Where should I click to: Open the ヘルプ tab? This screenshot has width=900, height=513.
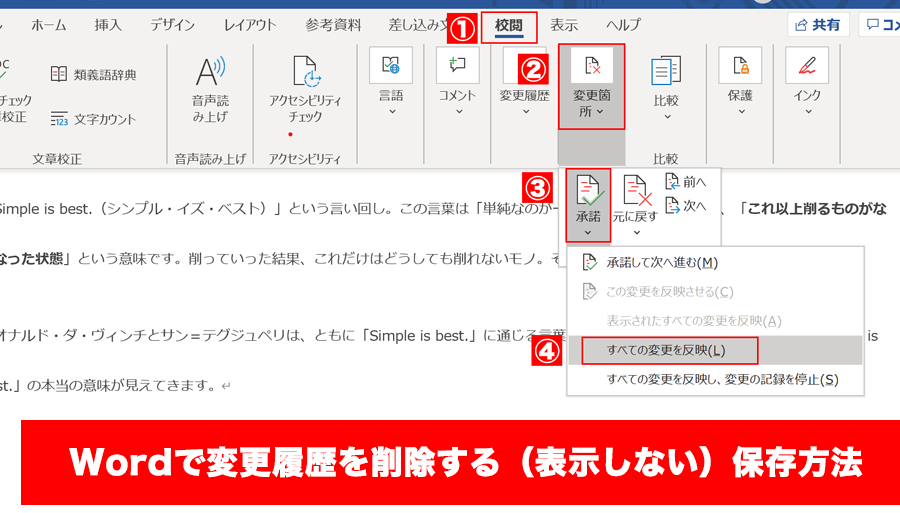[623, 25]
